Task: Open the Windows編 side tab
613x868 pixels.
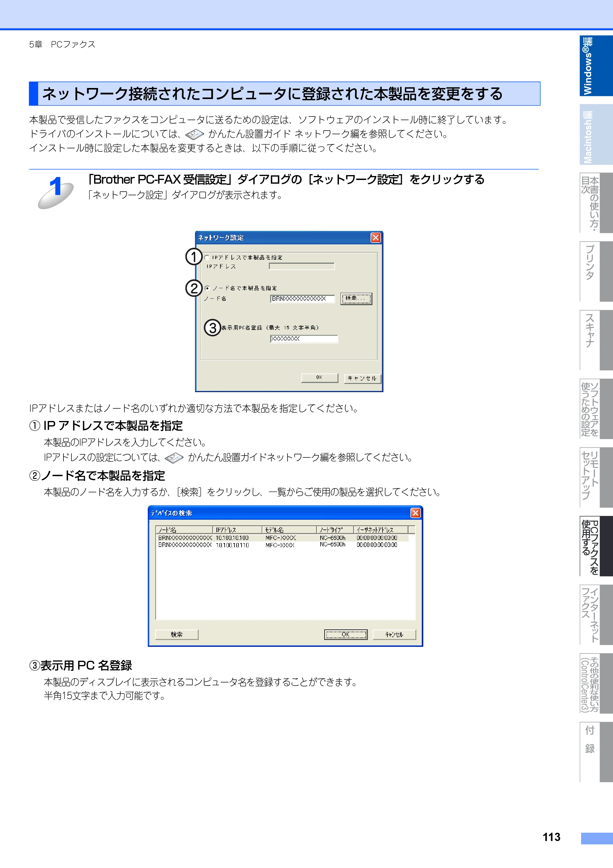Action: (x=596, y=66)
